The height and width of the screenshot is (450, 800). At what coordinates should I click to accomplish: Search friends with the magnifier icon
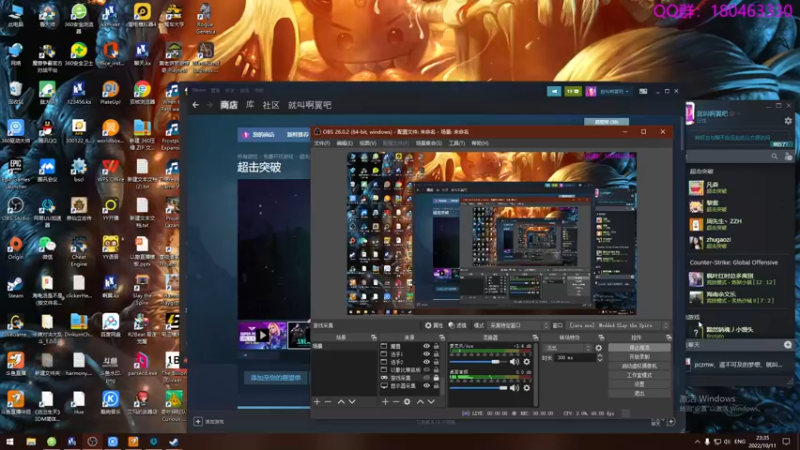point(774,157)
